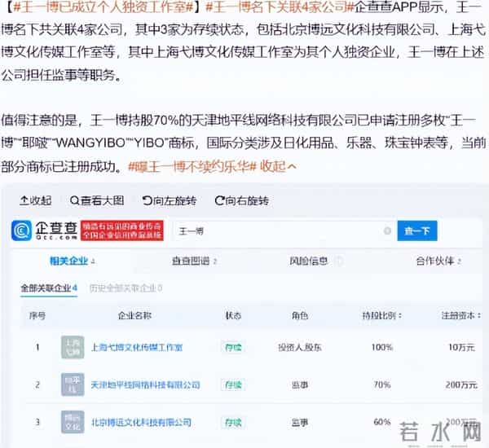Select 历史全部关联企业 sub-tab
Viewport: 489px width, 448px height.
pos(126,288)
